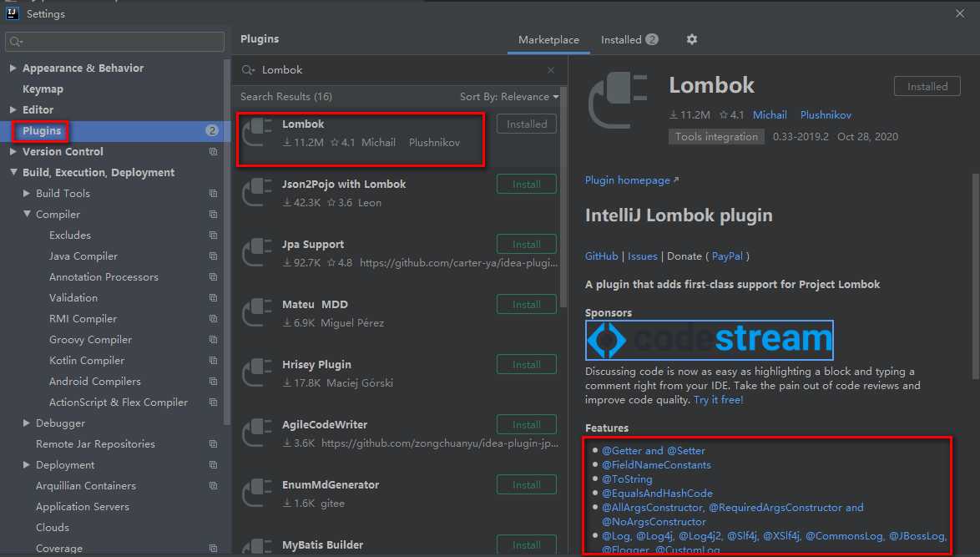
Task: Install the Hrisey Plugin
Action: pyautogui.click(x=526, y=364)
